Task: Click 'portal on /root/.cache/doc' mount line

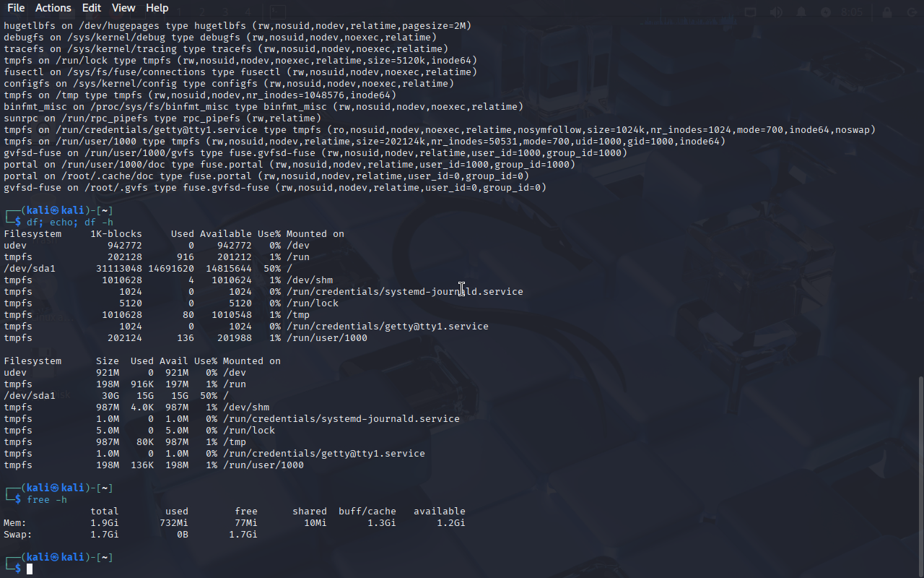Action: tap(266, 176)
